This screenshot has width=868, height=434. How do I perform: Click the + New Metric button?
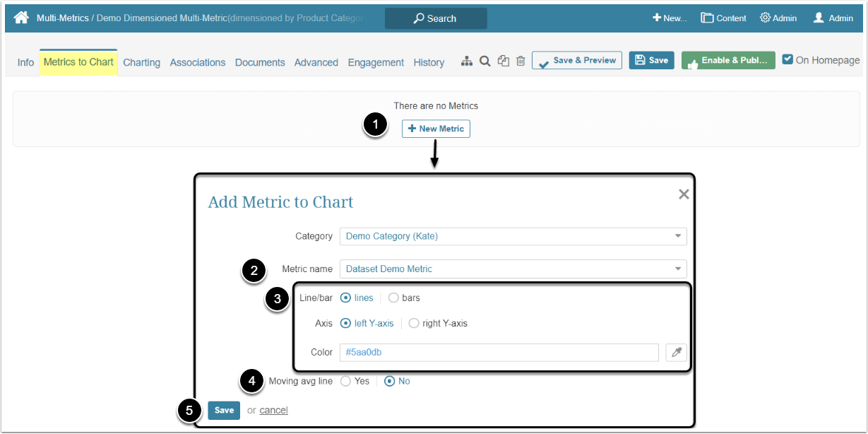436,129
